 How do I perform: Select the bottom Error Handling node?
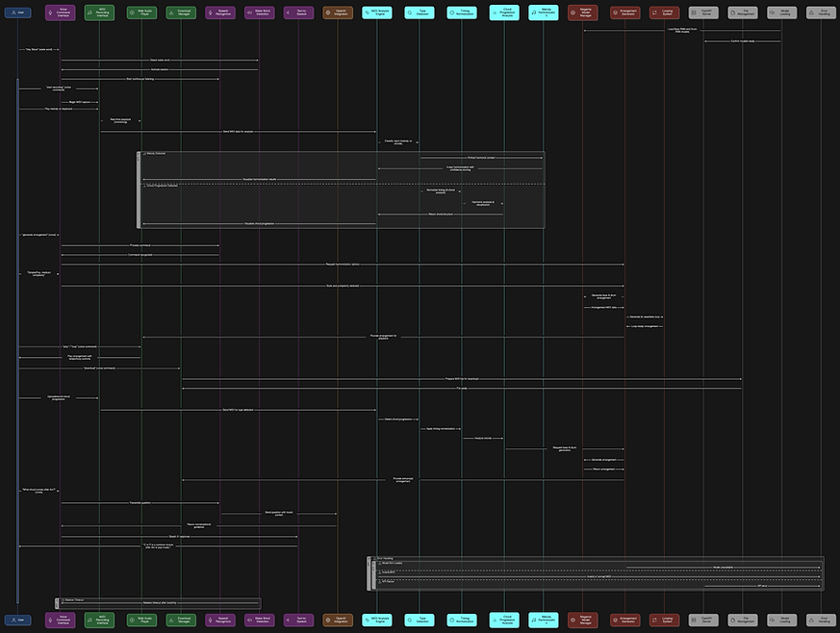click(822, 620)
